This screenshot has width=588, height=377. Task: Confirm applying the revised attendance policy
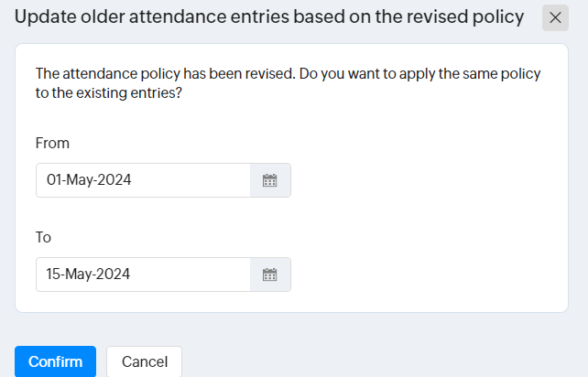(x=55, y=361)
